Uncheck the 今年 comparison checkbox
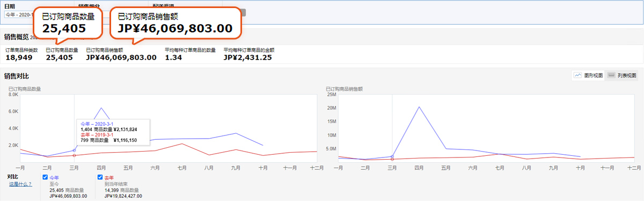This screenshot has width=644, height=201. pyautogui.click(x=45, y=177)
